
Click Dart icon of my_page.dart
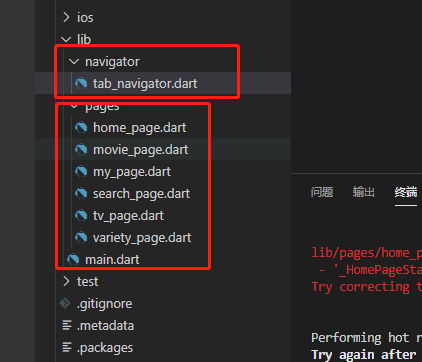click(x=81, y=171)
